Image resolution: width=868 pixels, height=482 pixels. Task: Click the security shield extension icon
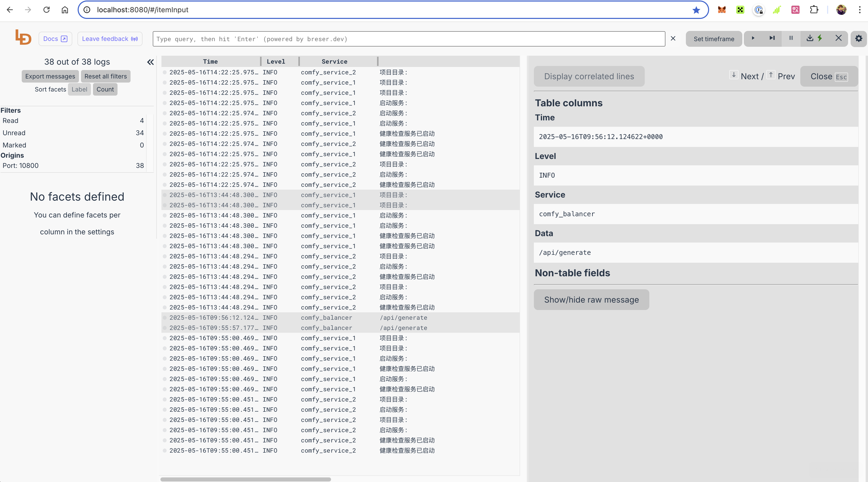tap(758, 10)
